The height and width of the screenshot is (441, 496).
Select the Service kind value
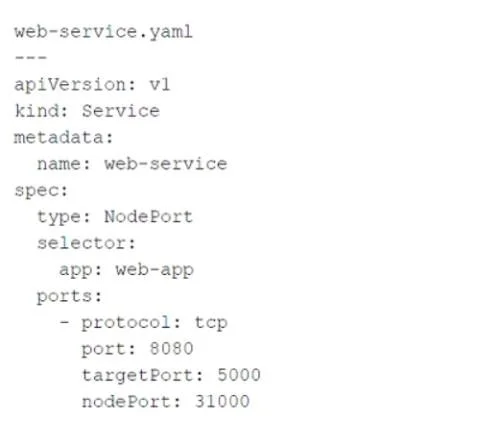[x=121, y=111]
